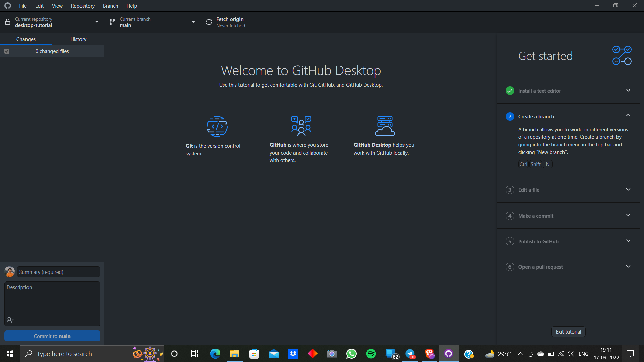Select the current branch icon next to main
The width and height of the screenshot is (644, 362).
coord(112,22)
